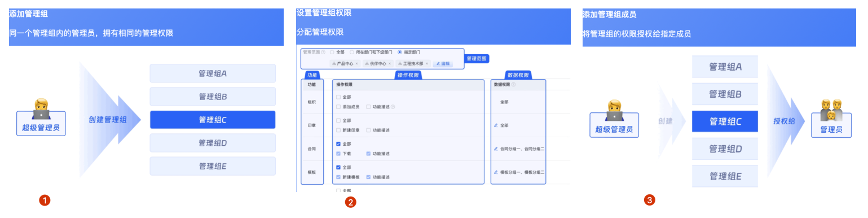This screenshot has width=868, height=218.
Task: Click the help icon next to 数据权限 header
Action: [x=513, y=85]
